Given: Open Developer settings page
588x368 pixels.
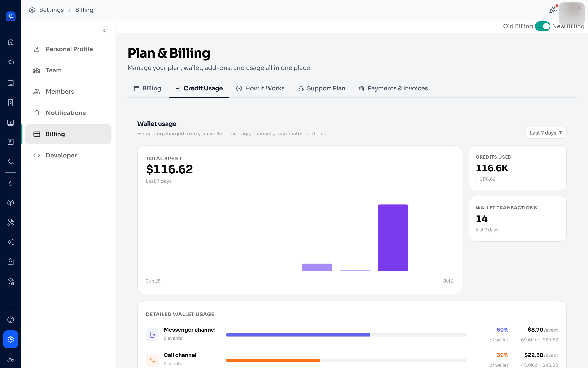Looking at the screenshot, I should coord(68,155).
